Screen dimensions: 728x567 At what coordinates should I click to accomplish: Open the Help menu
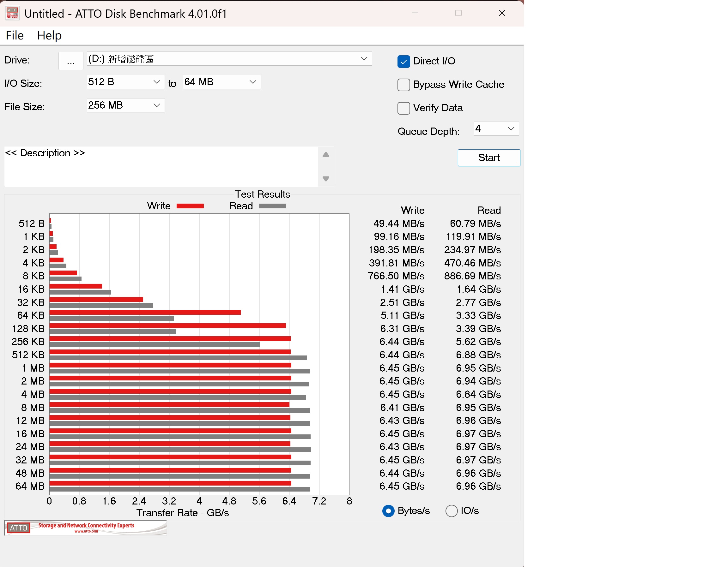[49, 35]
